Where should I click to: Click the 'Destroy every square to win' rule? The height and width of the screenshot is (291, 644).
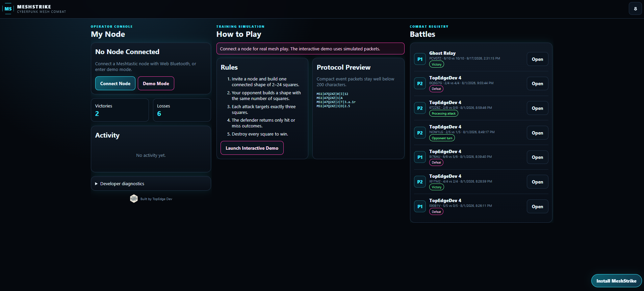click(x=260, y=134)
